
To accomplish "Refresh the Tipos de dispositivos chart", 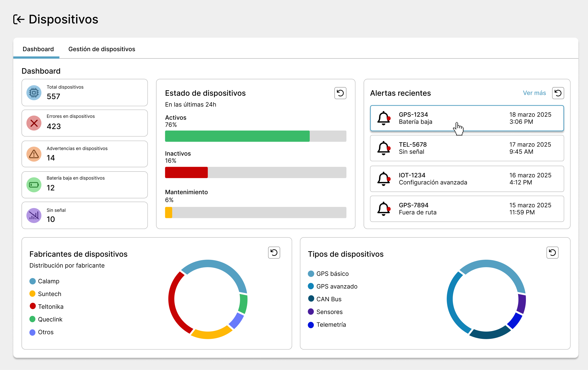I will (x=552, y=252).
